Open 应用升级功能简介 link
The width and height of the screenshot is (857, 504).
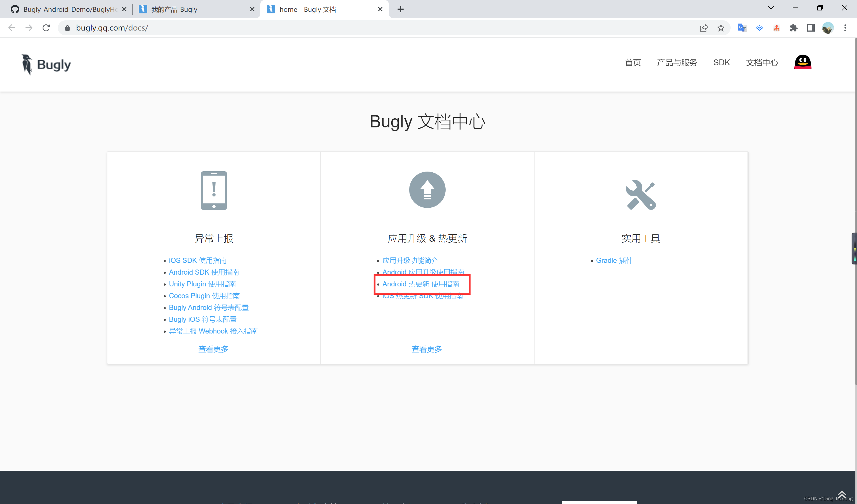(410, 260)
